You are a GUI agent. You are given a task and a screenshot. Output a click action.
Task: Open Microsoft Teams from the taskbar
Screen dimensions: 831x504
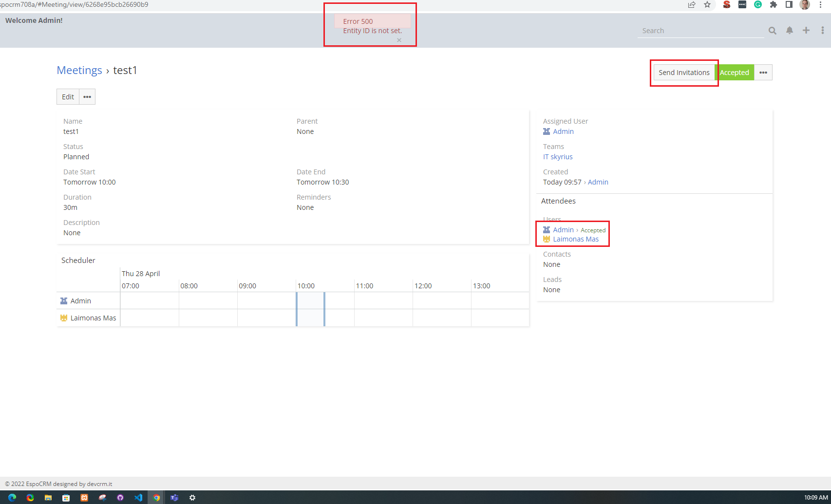click(174, 497)
